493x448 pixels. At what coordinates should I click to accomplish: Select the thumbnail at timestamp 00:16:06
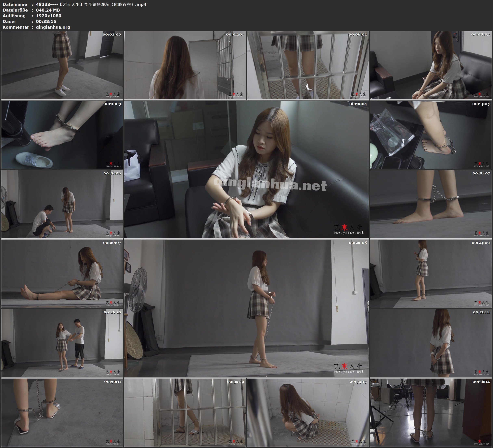click(x=62, y=204)
